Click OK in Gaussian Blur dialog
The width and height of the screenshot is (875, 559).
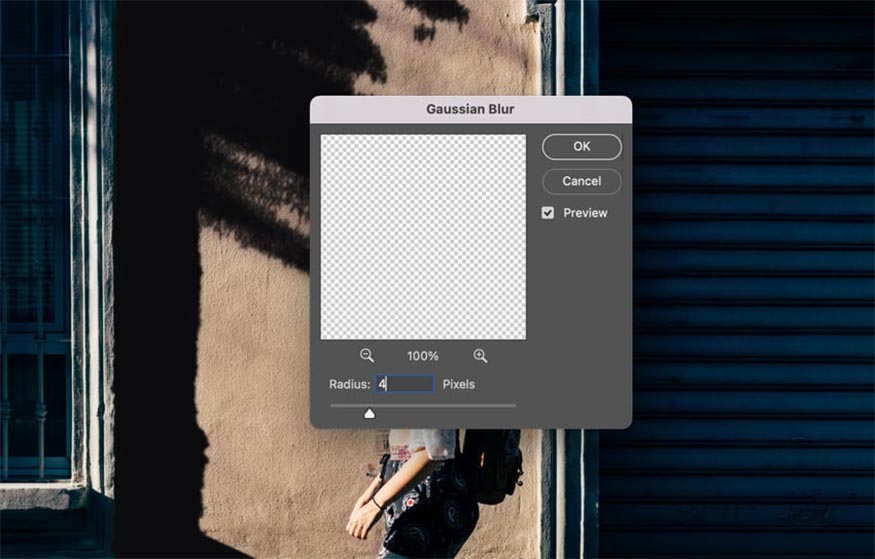[x=581, y=147]
